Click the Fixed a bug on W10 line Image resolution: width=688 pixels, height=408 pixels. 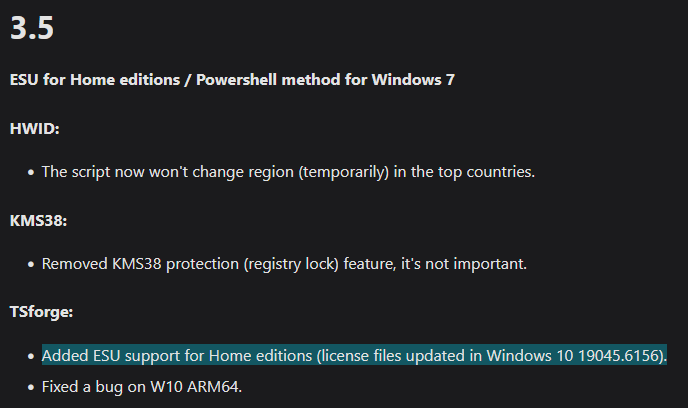point(142,387)
